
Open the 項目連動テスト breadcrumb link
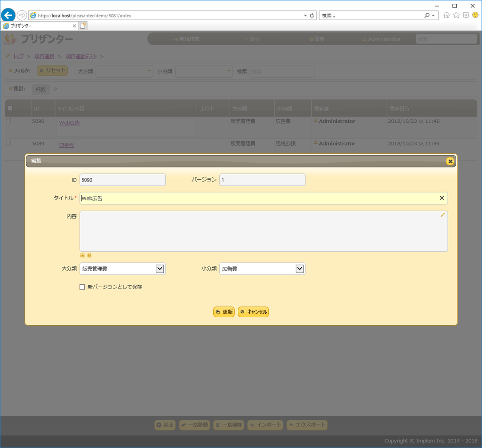tap(81, 56)
